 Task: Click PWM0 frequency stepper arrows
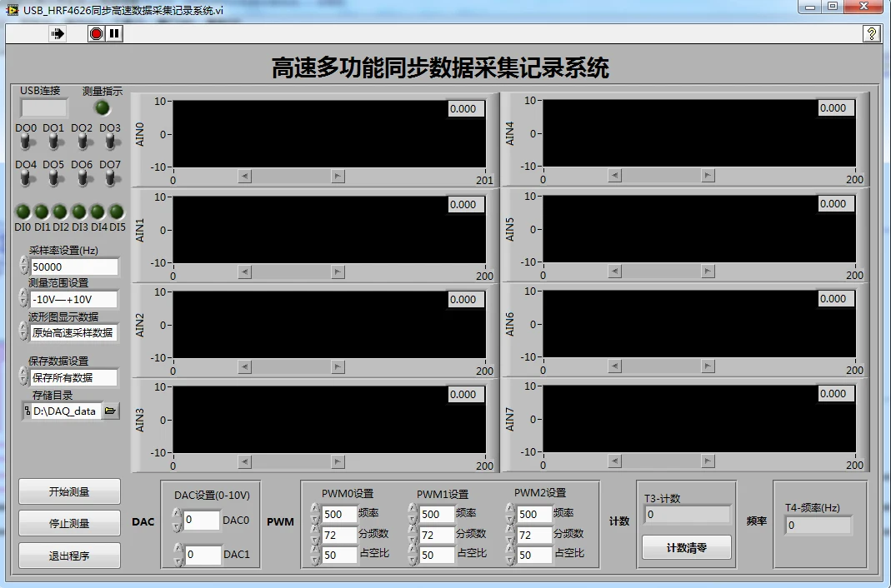(x=315, y=514)
